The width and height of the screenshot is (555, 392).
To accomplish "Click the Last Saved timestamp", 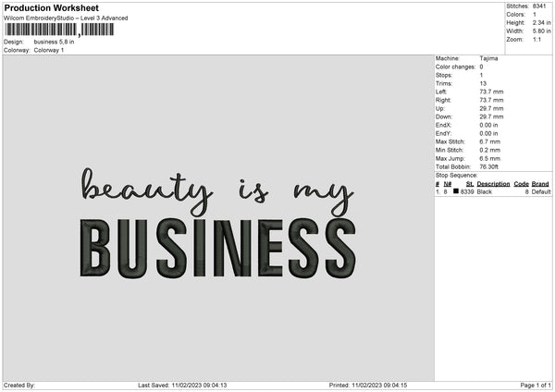I will (x=182, y=385).
